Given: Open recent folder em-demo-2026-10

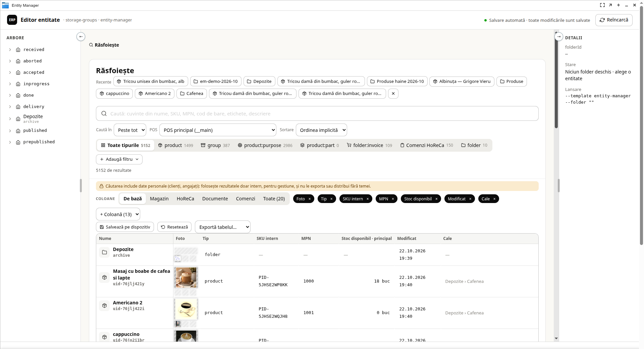Looking at the screenshot, I should 216,82.
